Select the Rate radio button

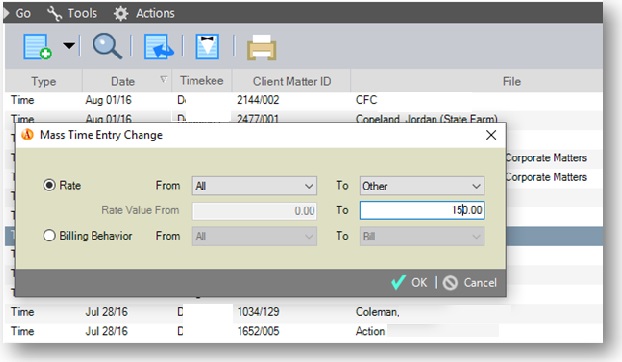pyautogui.click(x=49, y=185)
